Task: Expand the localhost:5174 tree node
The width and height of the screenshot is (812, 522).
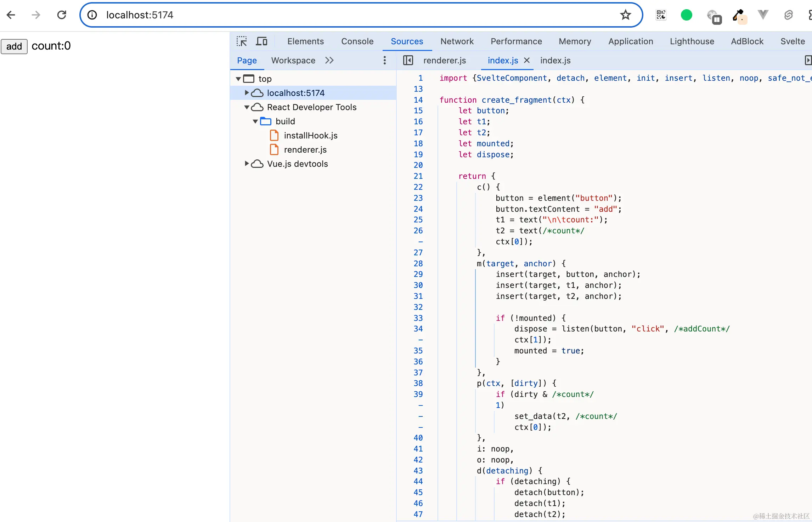Action: (247, 93)
